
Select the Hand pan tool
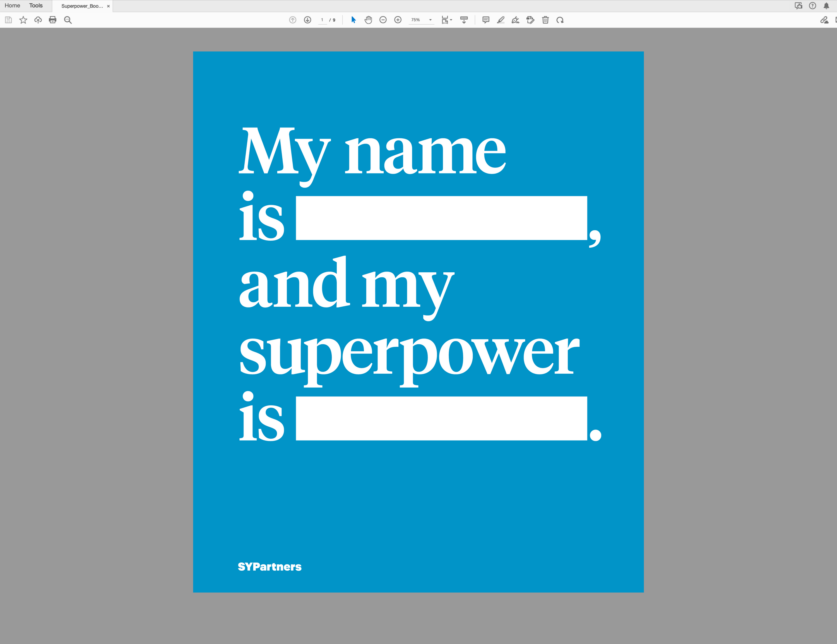click(368, 20)
